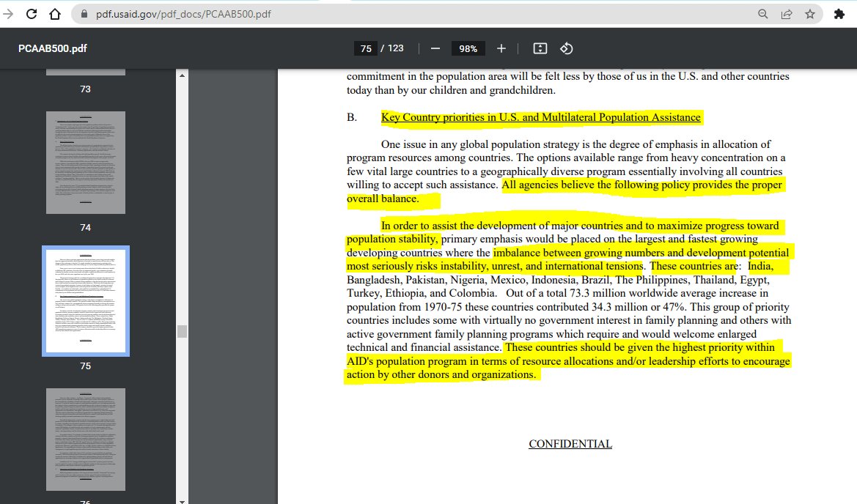Image resolution: width=857 pixels, height=504 pixels.
Task: Open page 74 thumbnail
Action: coord(86,163)
